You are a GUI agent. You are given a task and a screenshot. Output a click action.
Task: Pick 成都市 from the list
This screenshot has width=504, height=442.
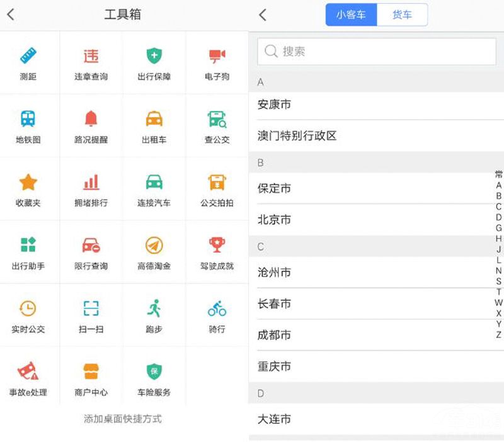[x=376, y=335]
